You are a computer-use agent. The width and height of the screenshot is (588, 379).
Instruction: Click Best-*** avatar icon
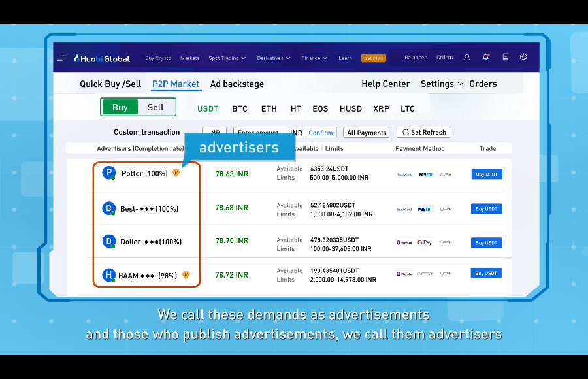108,208
